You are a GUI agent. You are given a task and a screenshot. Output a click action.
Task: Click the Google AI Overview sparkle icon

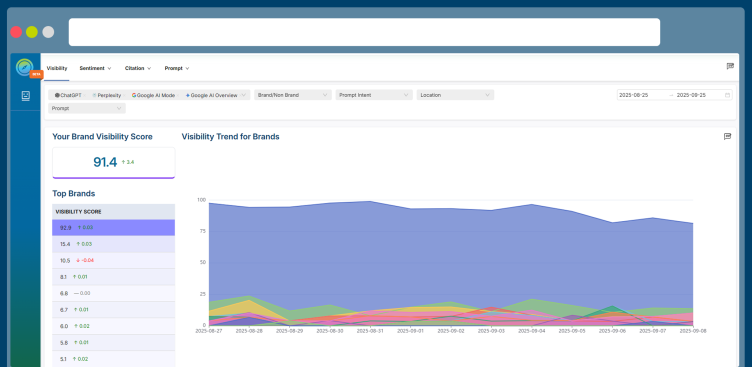[x=188, y=95]
